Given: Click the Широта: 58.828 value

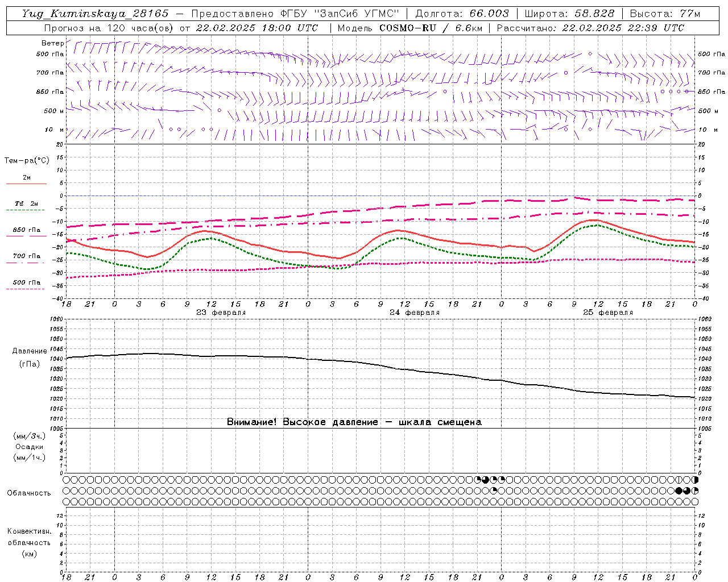Looking at the screenshot, I should (569, 14).
